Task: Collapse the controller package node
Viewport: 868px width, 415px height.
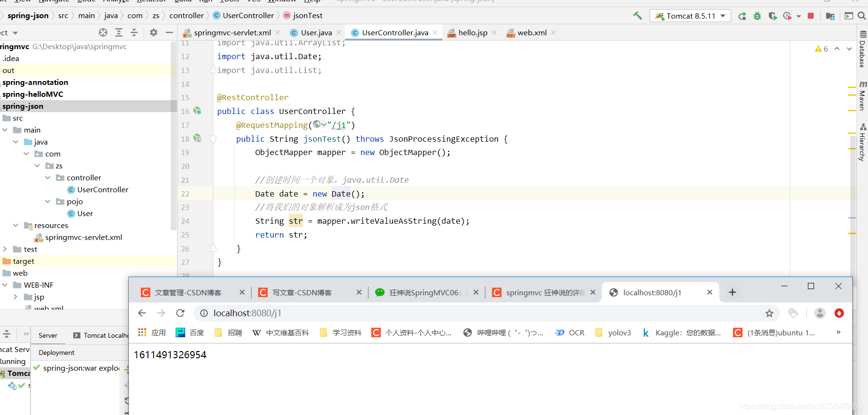Action: pyautogui.click(x=48, y=177)
